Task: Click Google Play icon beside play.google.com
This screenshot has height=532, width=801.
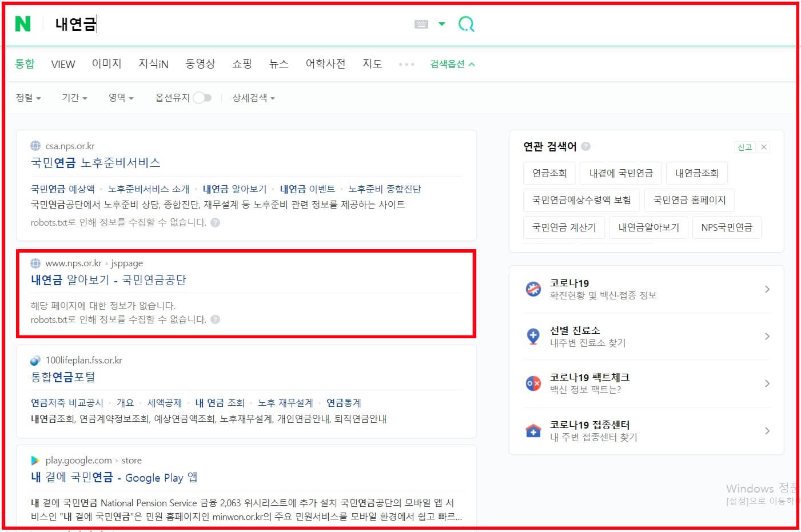Action: pos(35,460)
